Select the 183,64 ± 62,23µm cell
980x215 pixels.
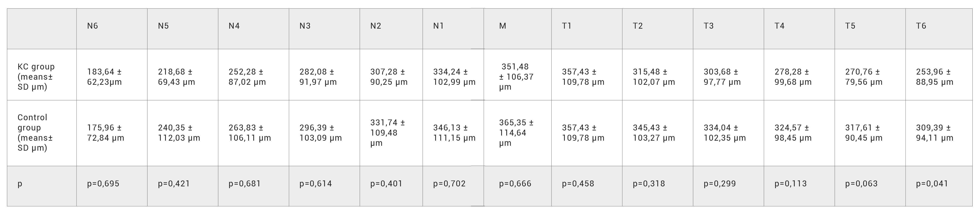pos(112,75)
